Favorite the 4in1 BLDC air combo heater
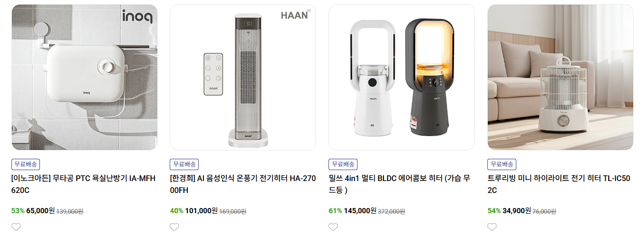The width and height of the screenshot is (644, 235). [334, 227]
